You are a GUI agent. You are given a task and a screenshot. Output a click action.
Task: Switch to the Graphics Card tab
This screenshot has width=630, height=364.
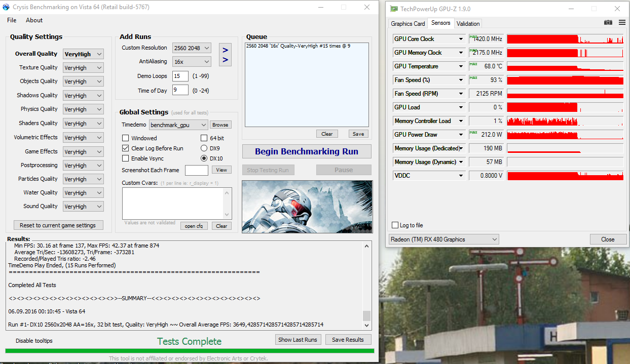point(408,24)
